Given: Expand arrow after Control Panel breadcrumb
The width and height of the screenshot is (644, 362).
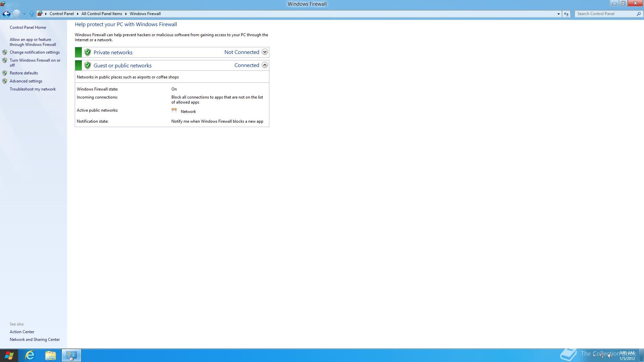Looking at the screenshot, I should pyautogui.click(x=77, y=14).
